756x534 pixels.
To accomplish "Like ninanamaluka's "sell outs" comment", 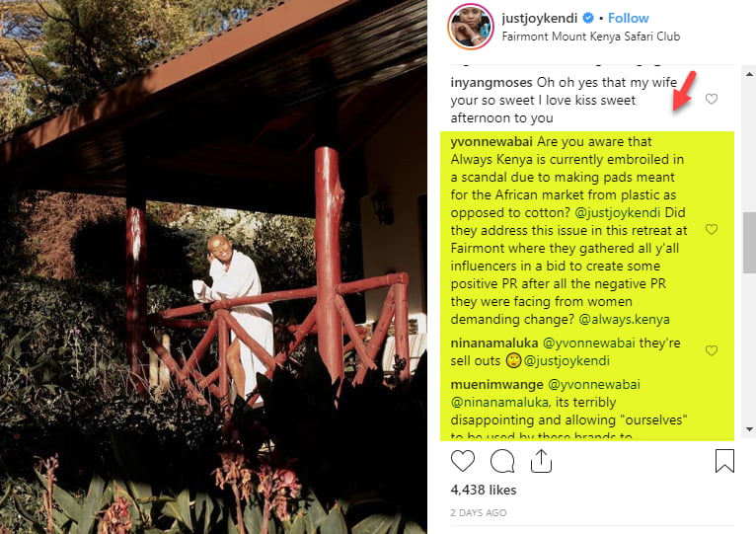I will (711, 350).
